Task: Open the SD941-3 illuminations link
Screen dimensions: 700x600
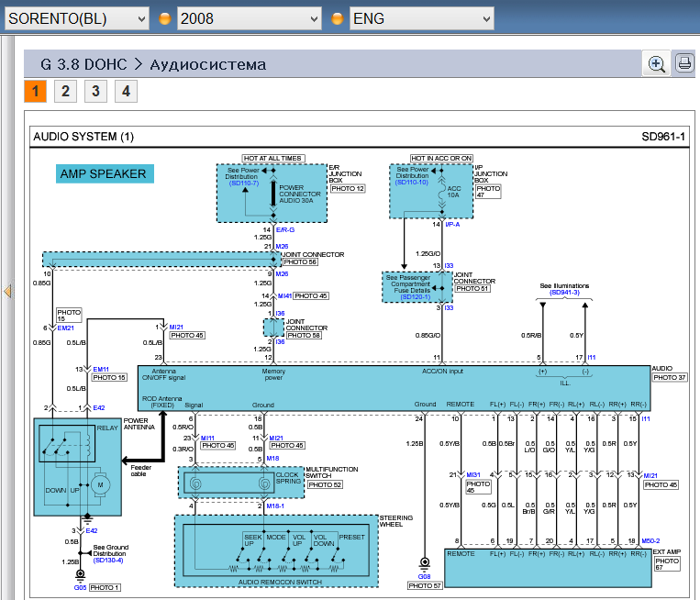Action: point(564,293)
